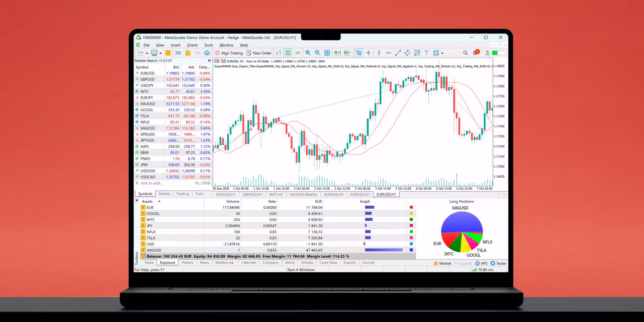Switch to the Trade tab in Toolbox
The width and height of the screenshot is (644, 322).
149,262
